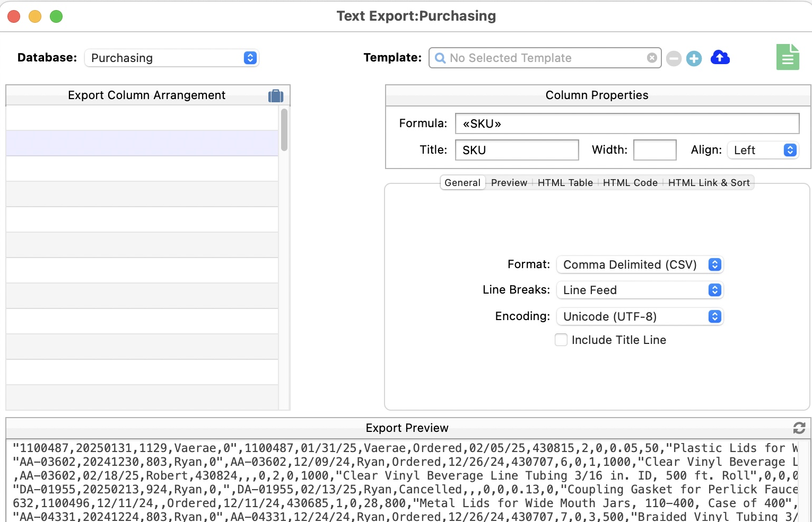The width and height of the screenshot is (812, 522).
Task: Click the Column Properties header
Action: point(597,95)
